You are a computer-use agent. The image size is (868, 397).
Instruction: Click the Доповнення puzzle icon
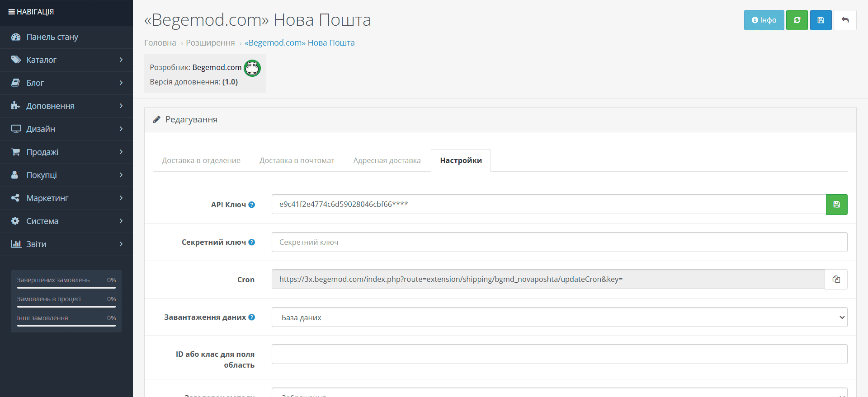(x=16, y=106)
